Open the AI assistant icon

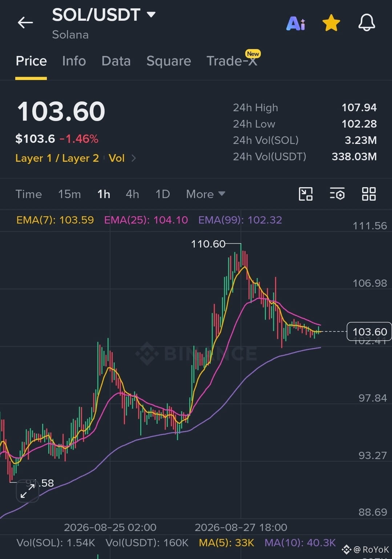click(296, 23)
